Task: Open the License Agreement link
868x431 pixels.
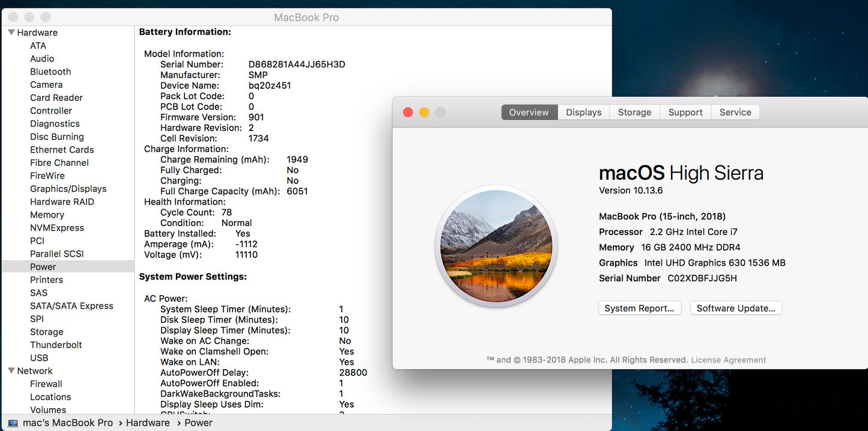Action: pos(728,359)
